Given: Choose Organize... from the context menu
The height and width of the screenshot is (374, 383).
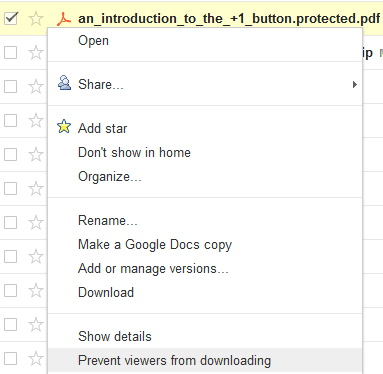Looking at the screenshot, I should (110, 177).
